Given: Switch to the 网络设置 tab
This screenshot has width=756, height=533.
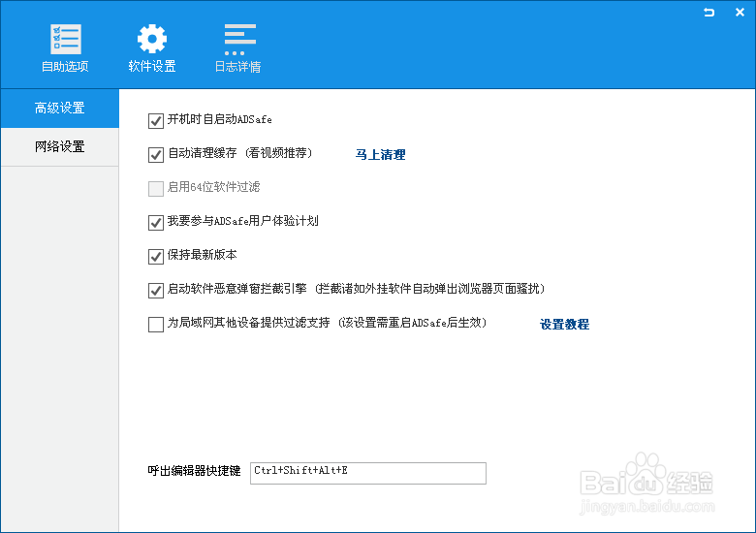Looking at the screenshot, I should click(60, 146).
